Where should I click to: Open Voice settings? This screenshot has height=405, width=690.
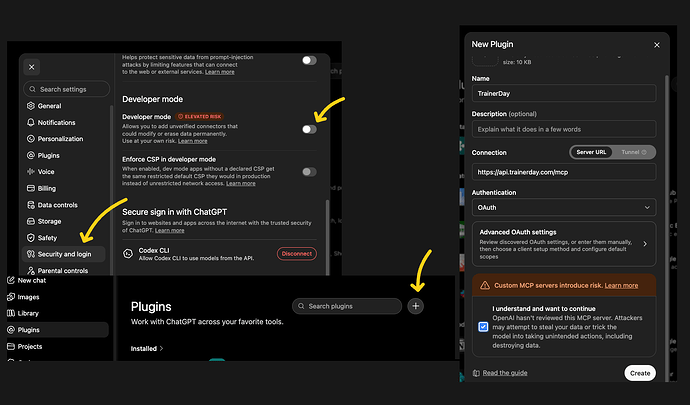(46, 172)
